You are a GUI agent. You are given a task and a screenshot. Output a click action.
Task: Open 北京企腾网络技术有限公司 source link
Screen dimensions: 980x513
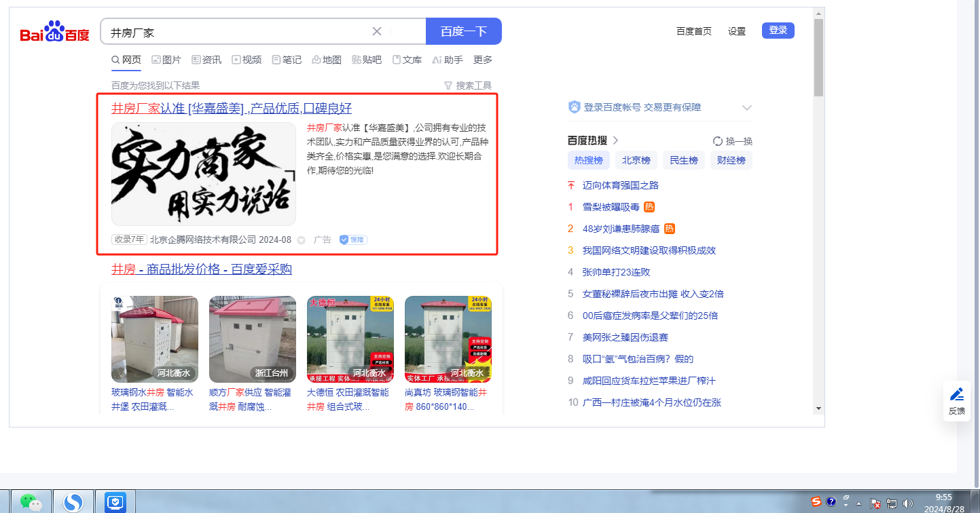tap(203, 240)
